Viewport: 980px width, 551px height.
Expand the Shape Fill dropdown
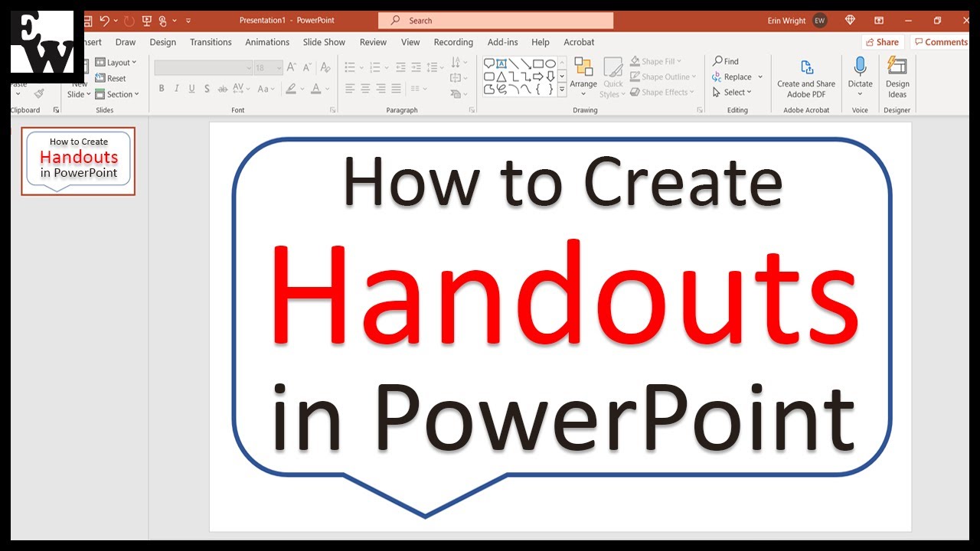(677, 60)
